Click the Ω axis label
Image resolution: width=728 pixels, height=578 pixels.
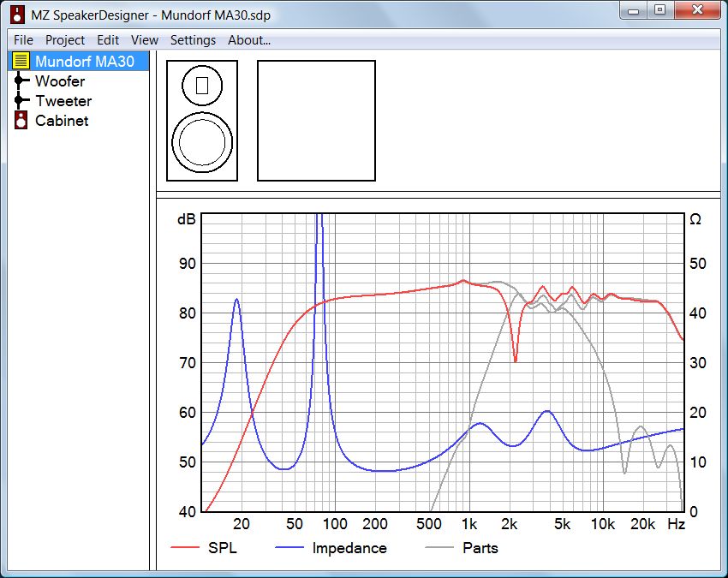[x=695, y=219]
